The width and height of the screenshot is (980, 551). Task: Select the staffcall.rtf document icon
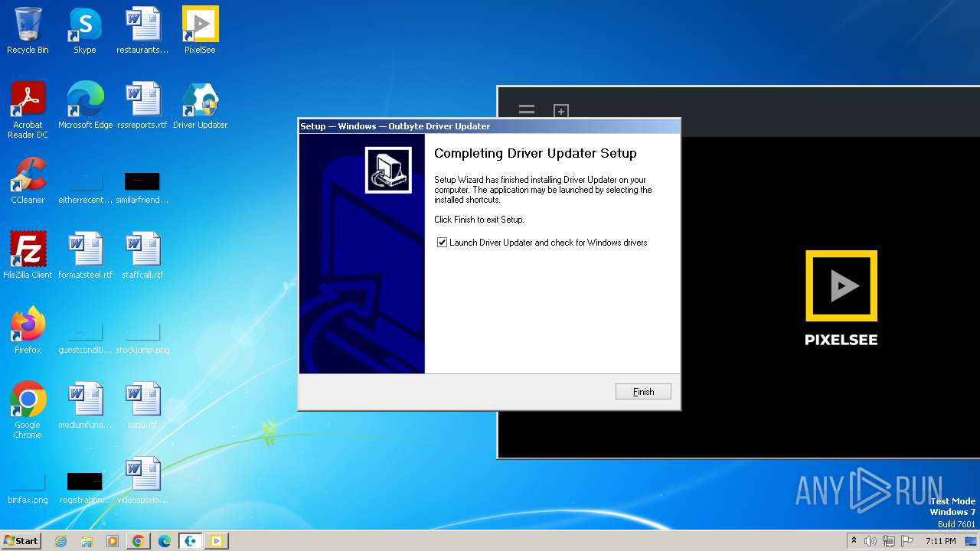[142, 256]
